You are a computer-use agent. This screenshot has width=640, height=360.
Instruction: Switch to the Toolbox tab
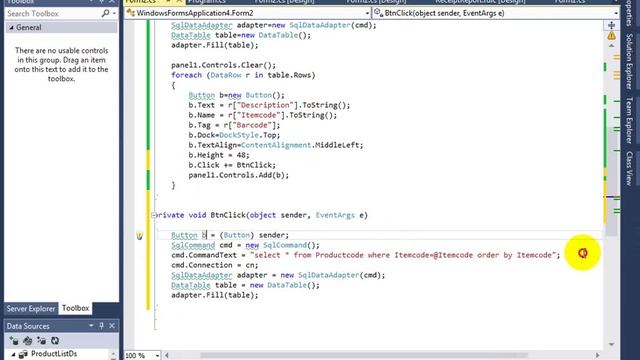click(76, 309)
